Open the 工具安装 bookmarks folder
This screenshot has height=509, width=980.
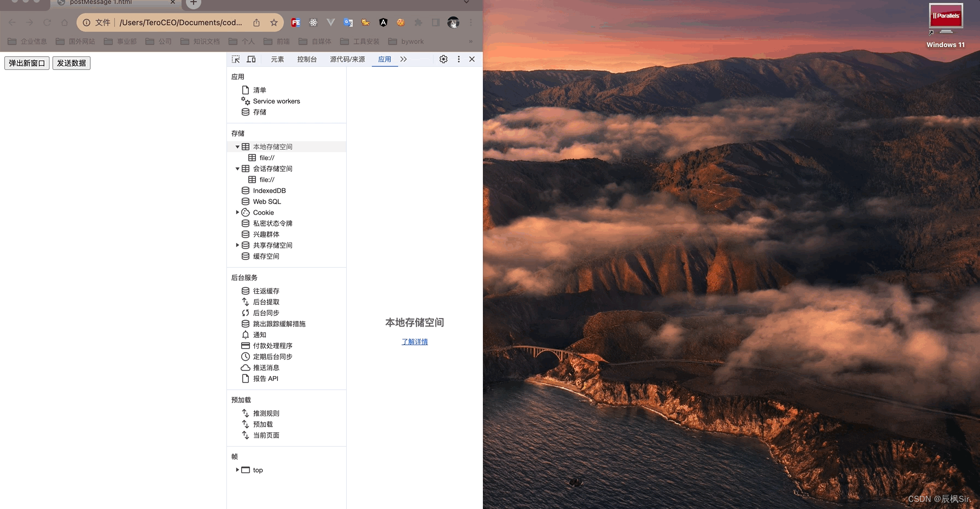(x=360, y=42)
